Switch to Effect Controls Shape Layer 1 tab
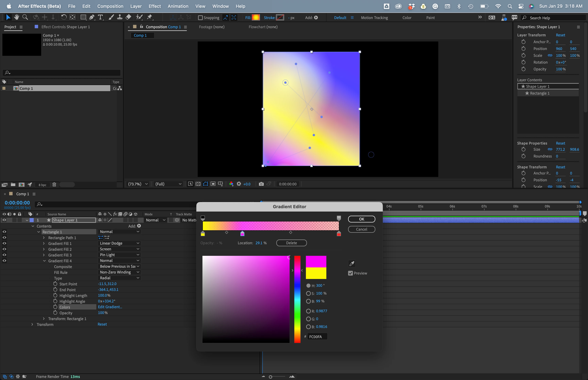The width and height of the screenshot is (588, 380). click(65, 27)
